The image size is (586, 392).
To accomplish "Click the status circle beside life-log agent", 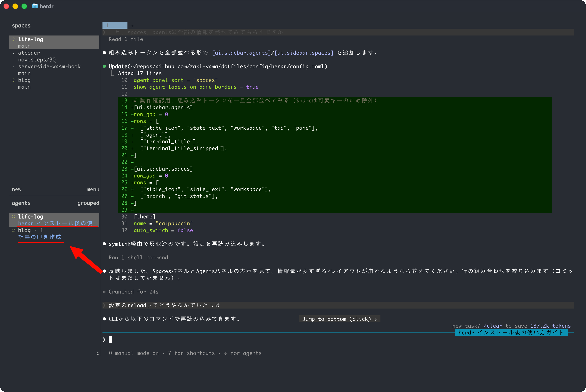I will point(13,216).
